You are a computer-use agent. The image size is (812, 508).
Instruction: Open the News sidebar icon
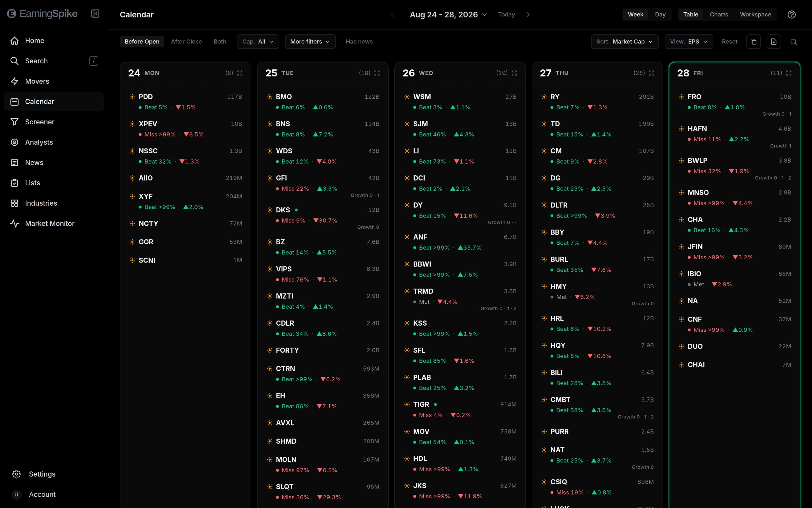point(14,163)
